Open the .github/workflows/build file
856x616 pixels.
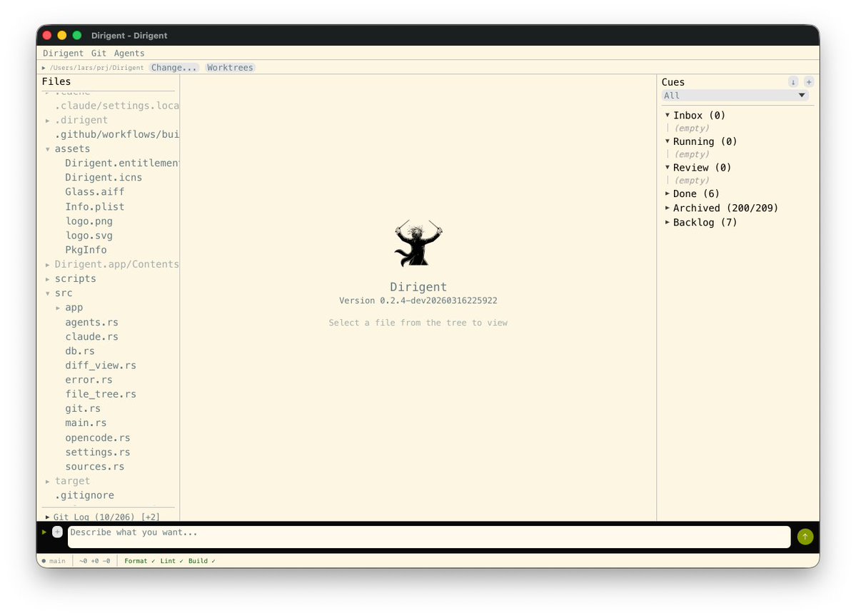pos(117,134)
